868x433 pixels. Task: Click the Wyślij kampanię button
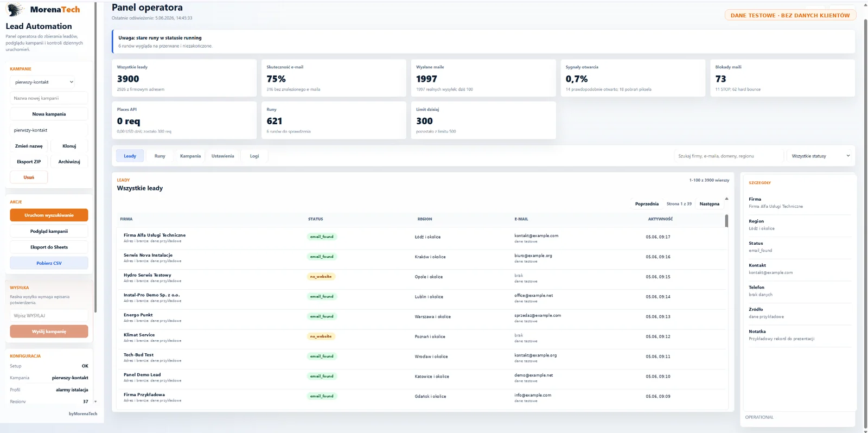49,332
